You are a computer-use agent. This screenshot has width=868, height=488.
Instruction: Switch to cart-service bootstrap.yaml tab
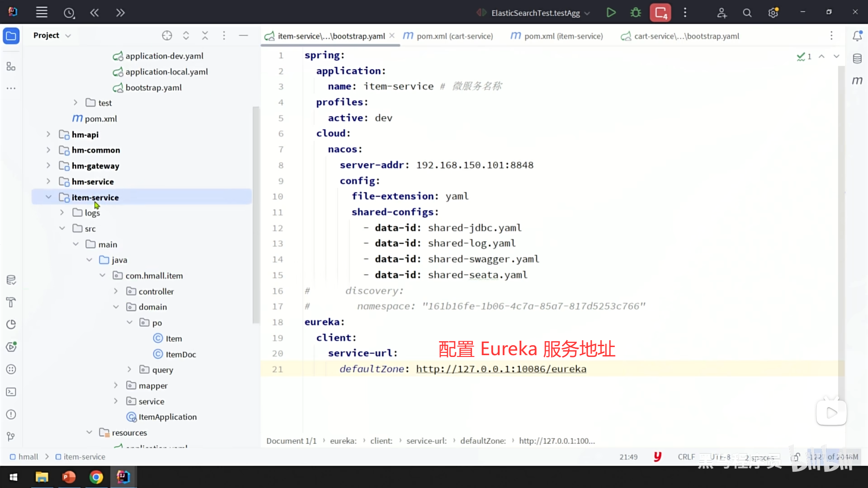686,36
